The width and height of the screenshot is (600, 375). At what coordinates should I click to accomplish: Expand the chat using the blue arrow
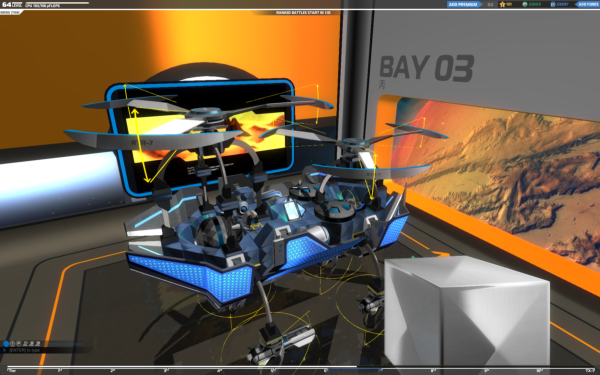tap(5, 350)
